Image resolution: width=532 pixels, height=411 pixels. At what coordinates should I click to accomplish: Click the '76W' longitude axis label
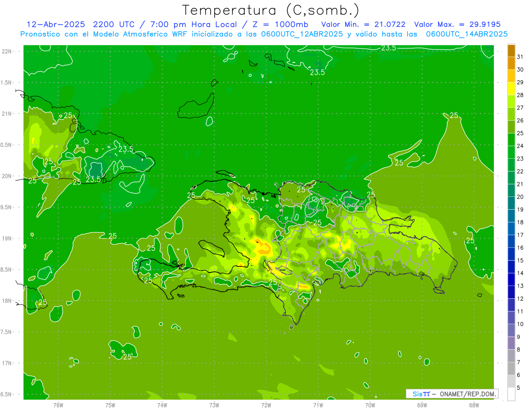(58, 405)
